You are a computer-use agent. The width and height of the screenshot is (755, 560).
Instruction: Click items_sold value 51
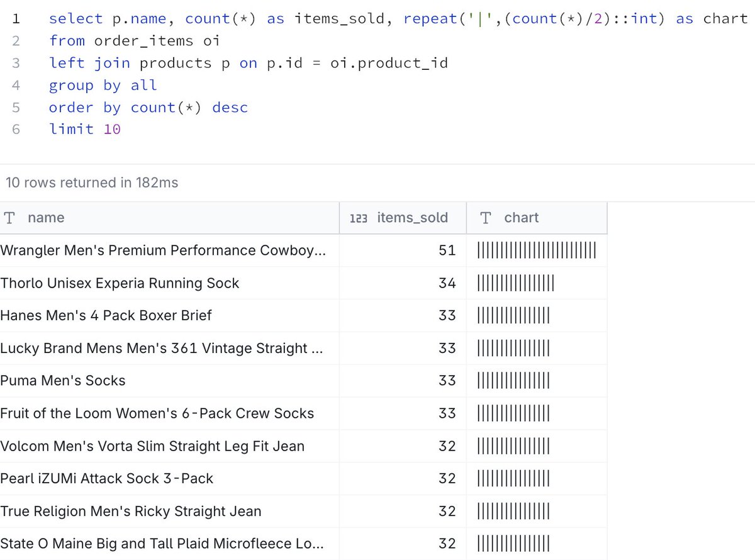pos(447,250)
